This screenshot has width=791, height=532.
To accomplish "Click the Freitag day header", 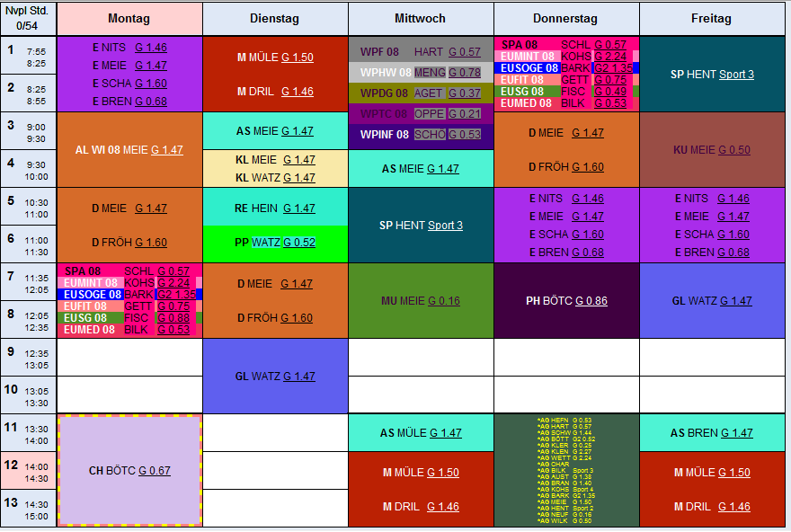I will [x=711, y=19].
